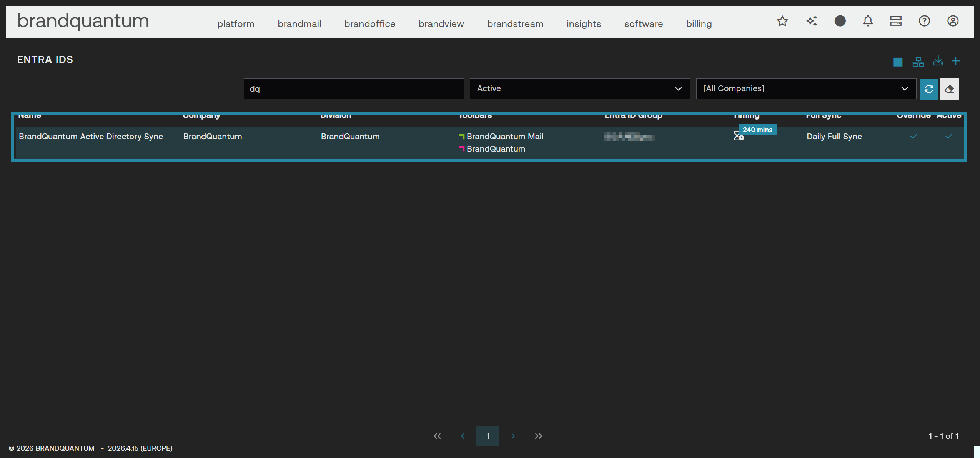Open the billing menu
The image size is (980, 458).
(699, 24)
